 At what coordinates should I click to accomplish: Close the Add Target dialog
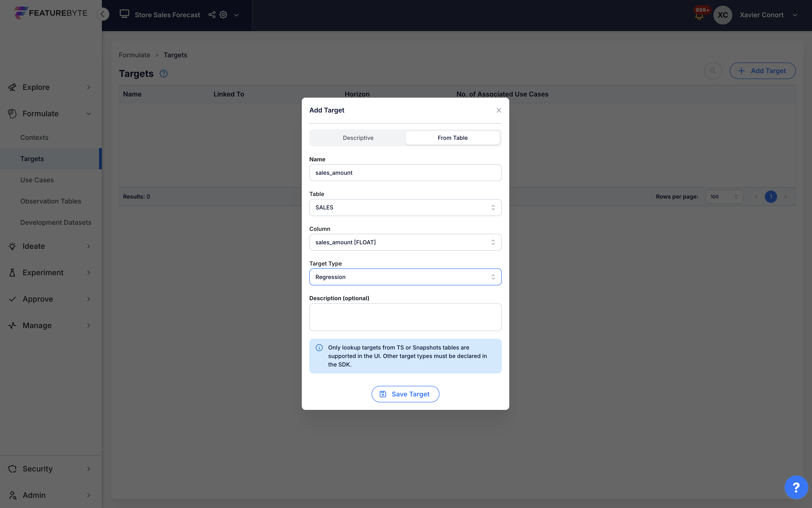(499, 111)
